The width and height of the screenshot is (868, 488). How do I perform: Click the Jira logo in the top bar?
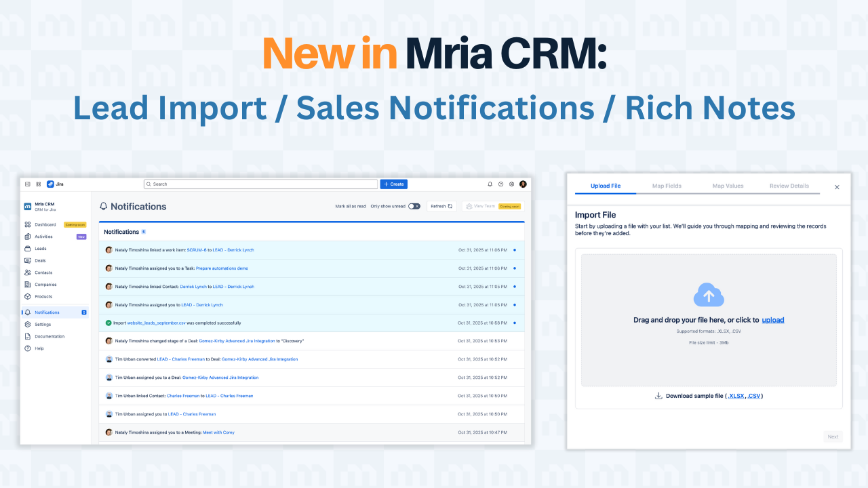point(55,184)
